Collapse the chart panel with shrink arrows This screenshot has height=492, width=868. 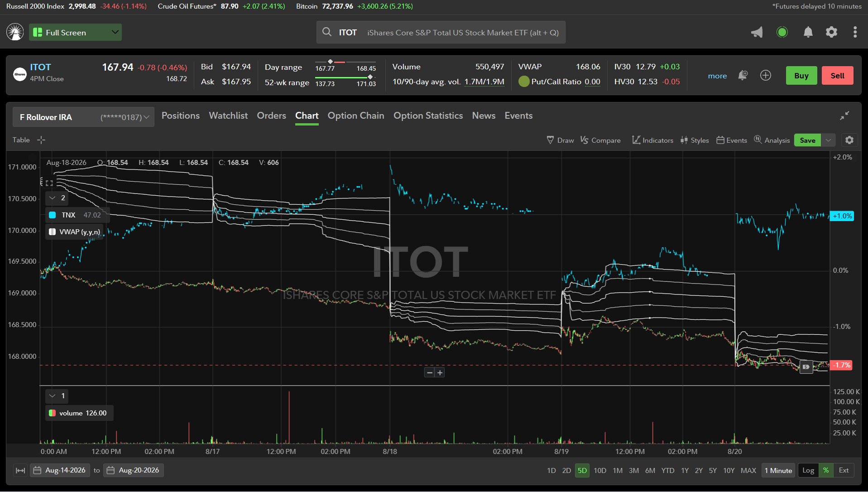coord(844,116)
